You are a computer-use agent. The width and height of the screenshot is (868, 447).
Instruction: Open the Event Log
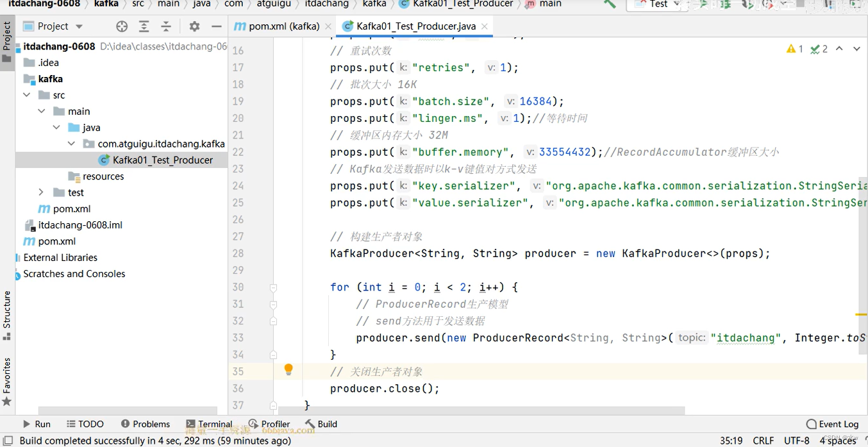click(832, 424)
